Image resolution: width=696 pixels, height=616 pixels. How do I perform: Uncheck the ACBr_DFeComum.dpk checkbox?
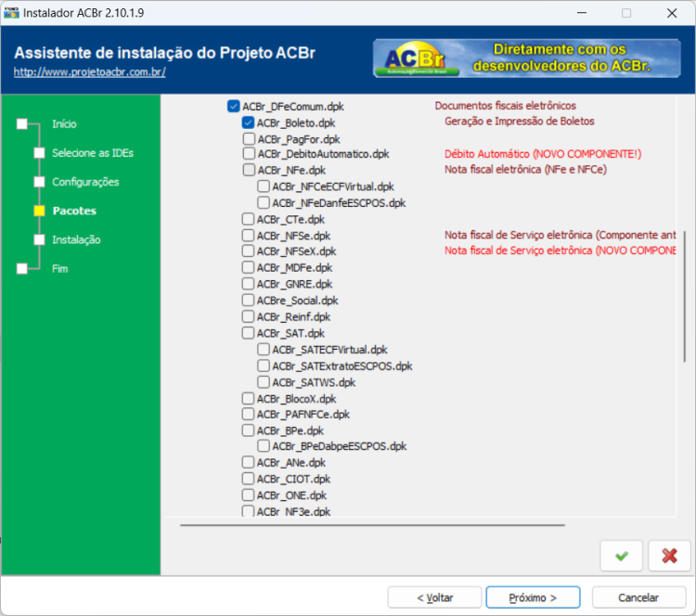(x=234, y=106)
